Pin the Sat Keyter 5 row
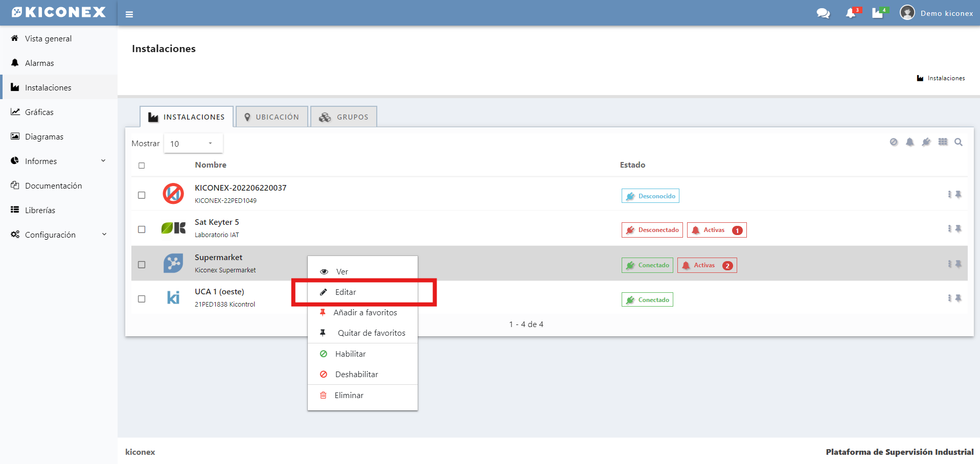This screenshot has width=980, height=464. [x=959, y=228]
